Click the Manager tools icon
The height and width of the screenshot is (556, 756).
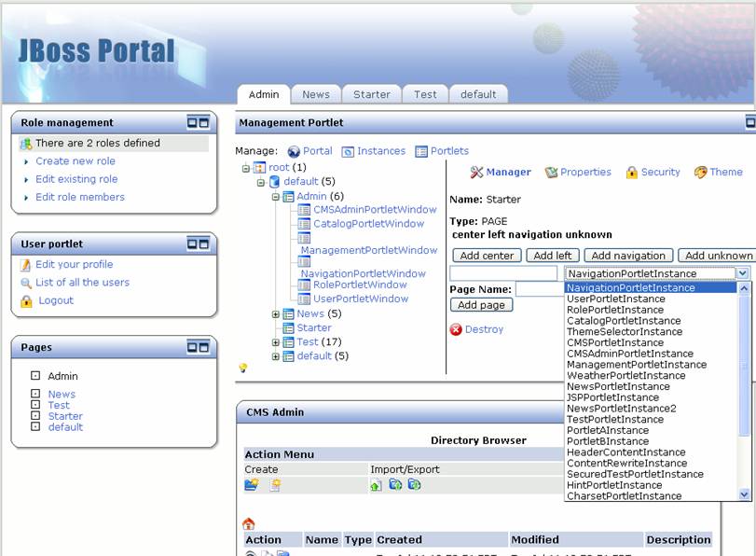476,173
